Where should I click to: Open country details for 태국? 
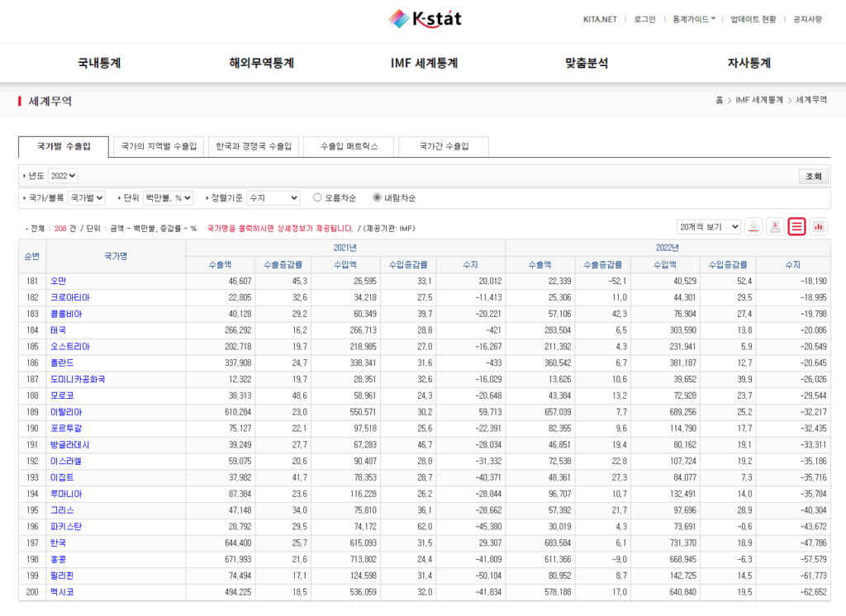tap(59, 330)
